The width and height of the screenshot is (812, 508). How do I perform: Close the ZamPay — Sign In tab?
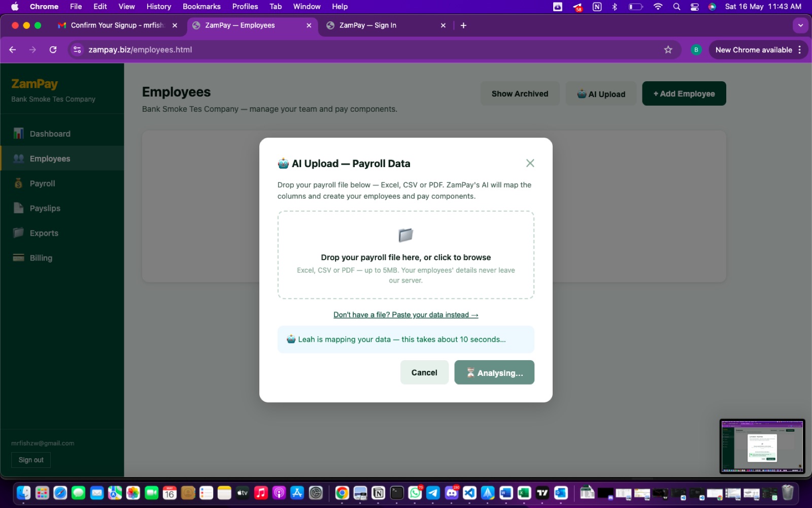tap(443, 25)
